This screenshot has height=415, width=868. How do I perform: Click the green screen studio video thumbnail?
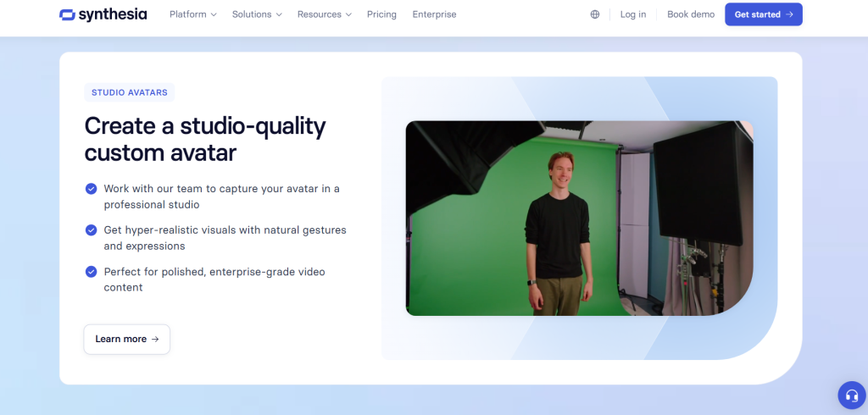[579, 218]
